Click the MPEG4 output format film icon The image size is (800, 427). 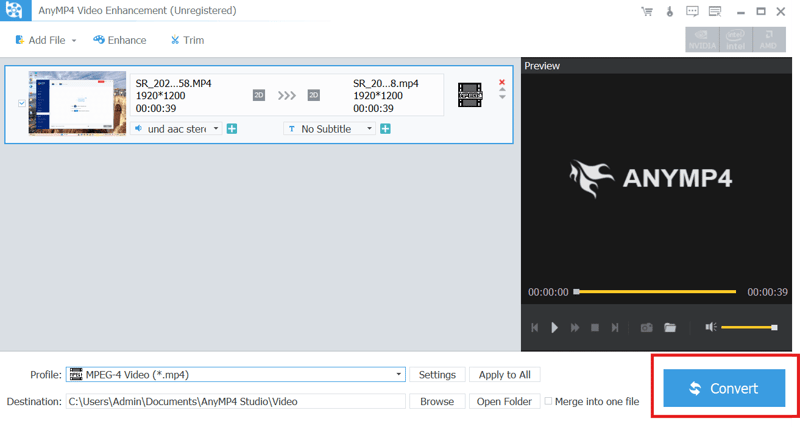(x=469, y=95)
